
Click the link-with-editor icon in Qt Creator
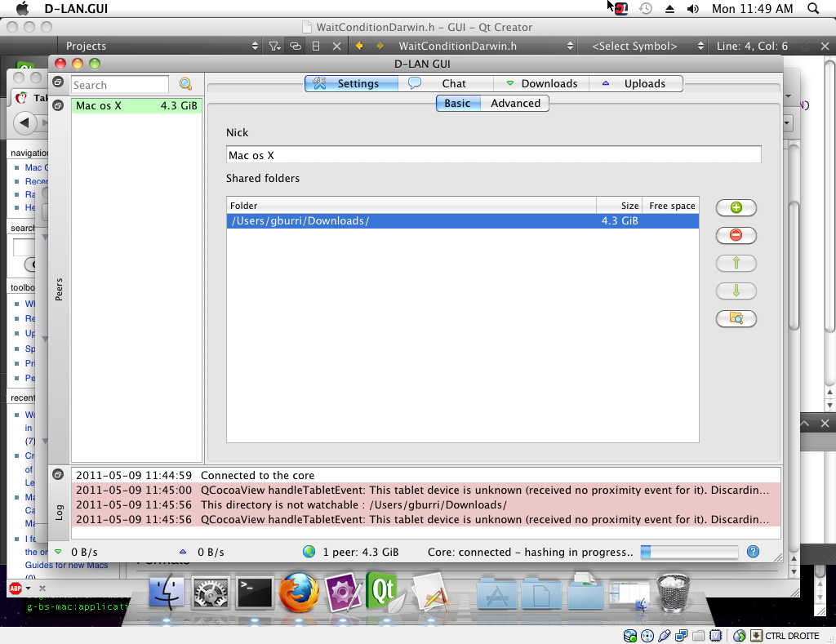pyautogui.click(x=295, y=46)
